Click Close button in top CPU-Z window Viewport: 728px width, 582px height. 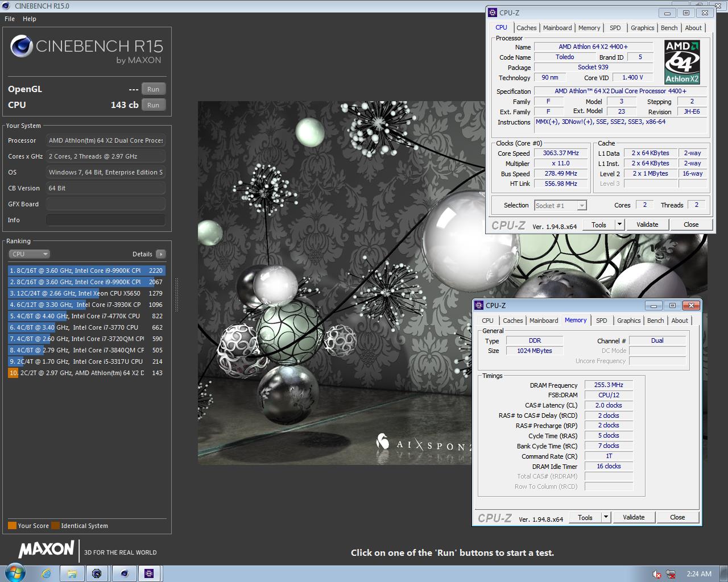click(x=691, y=225)
